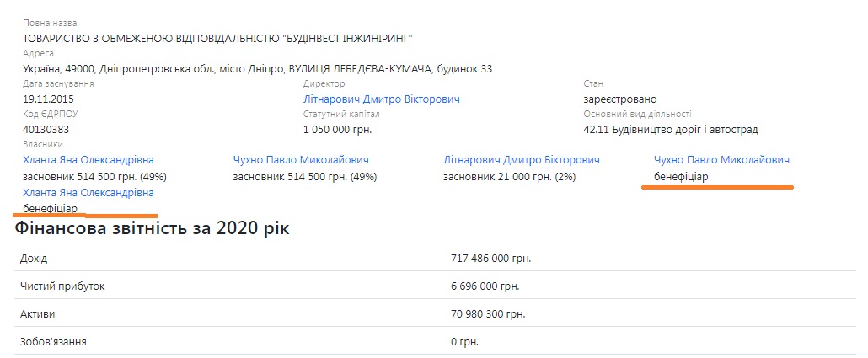868x358 pixels.
Task: Click the founding date 19.11.2015
Action: [50, 99]
